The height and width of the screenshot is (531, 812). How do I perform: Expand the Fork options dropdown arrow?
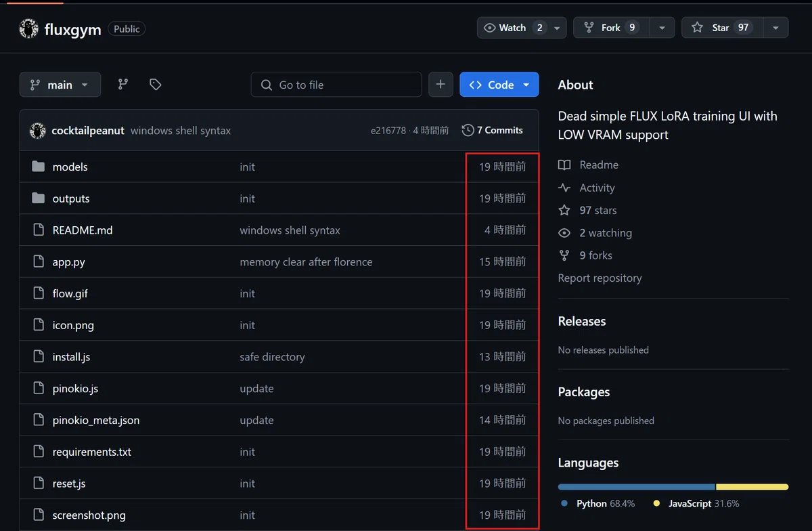pyautogui.click(x=662, y=28)
